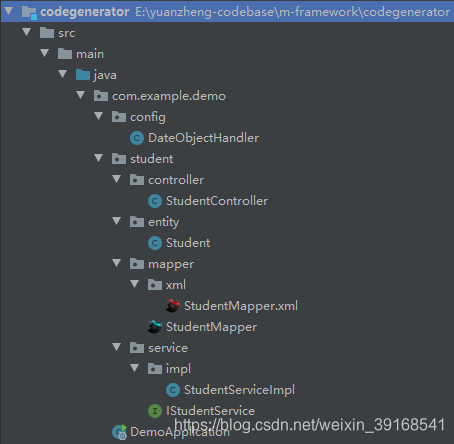454x444 pixels.
Task: Click the StudentMapper MyBatis bird icon
Action: pos(155,327)
